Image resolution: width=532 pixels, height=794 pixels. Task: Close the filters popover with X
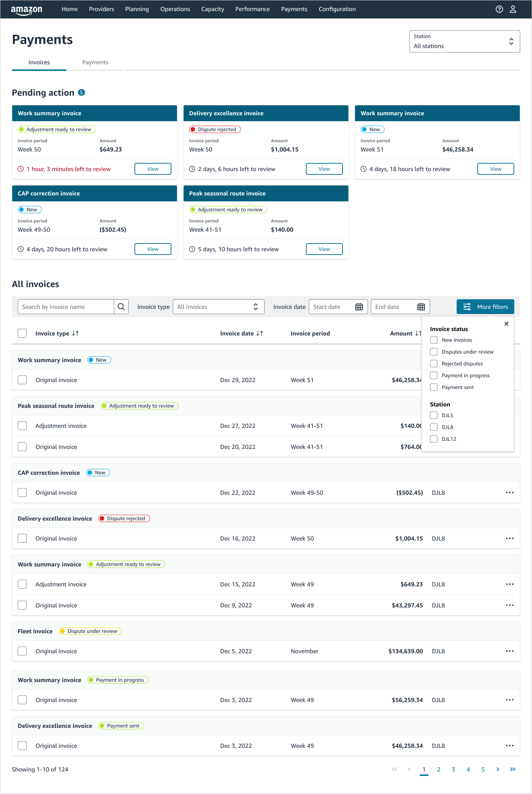tap(507, 324)
